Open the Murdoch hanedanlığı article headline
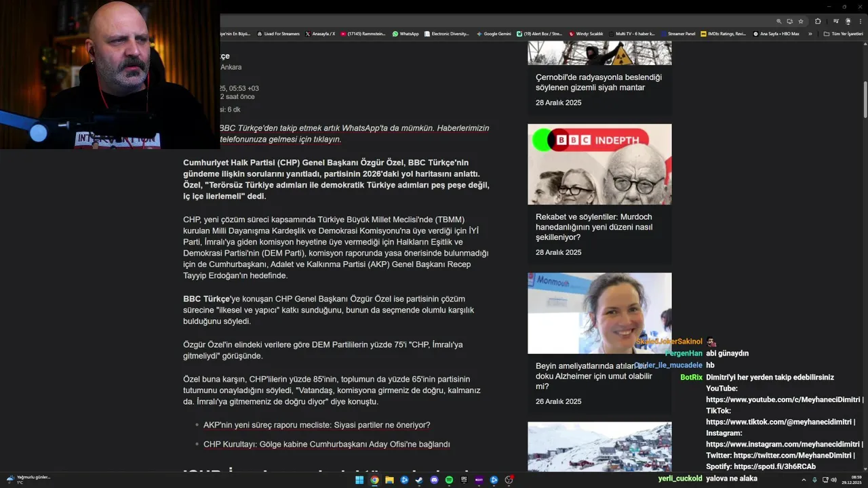The height and width of the screenshot is (488, 868). click(594, 227)
